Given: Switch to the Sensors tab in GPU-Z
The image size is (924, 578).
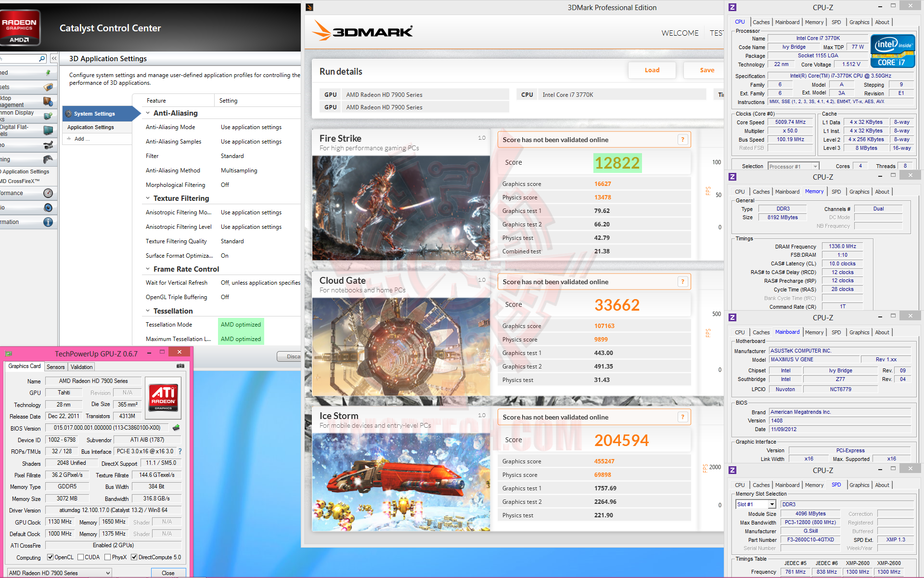Looking at the screenshot, I should coord(56,367).
